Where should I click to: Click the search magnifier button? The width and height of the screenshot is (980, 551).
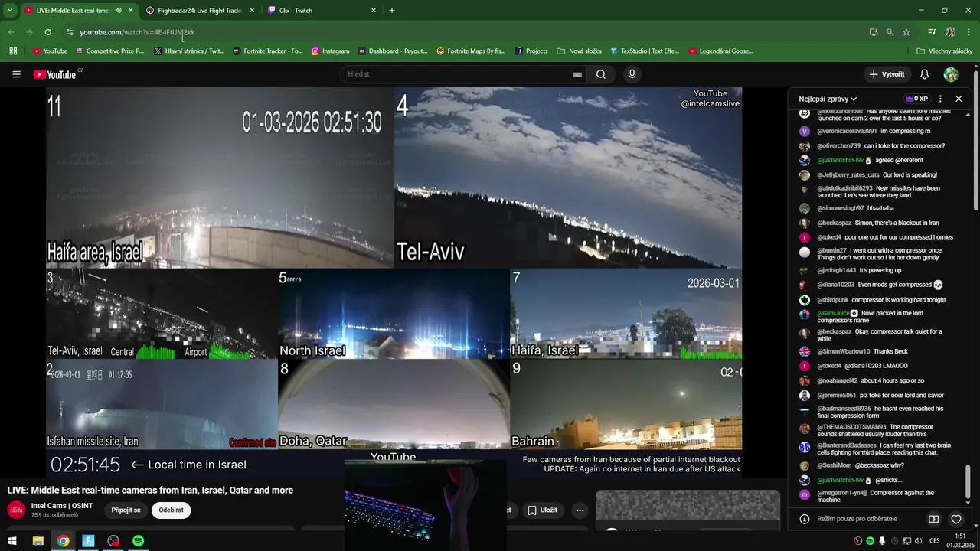coord(601,74)
